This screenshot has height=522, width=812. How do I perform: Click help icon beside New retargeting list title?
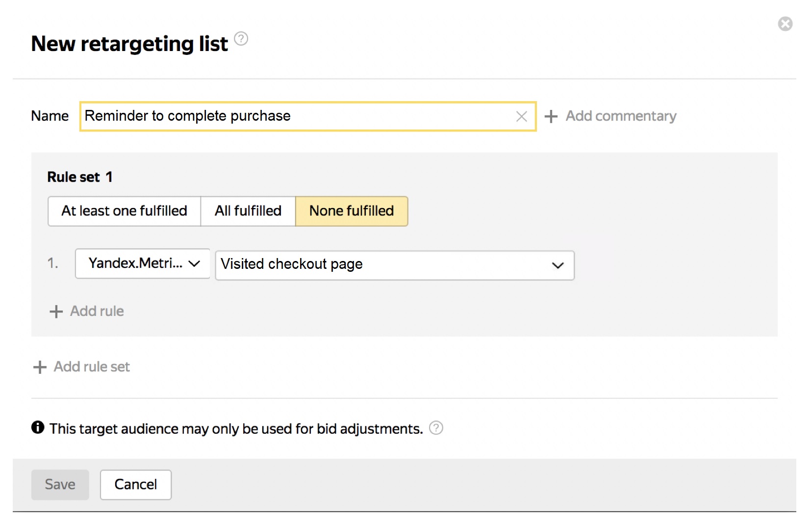pos(241,39)
